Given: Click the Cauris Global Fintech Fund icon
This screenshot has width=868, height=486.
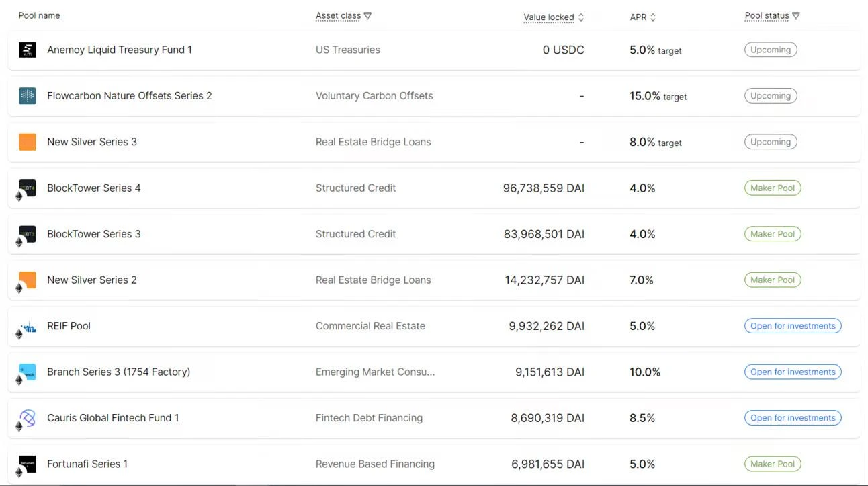Looking at the screenshot, I should 28,418.
